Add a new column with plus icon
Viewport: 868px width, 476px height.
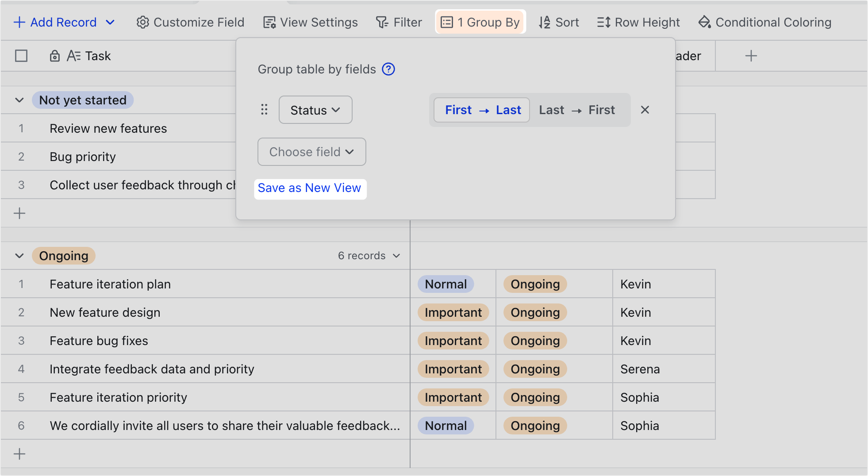tap(751, 56)
